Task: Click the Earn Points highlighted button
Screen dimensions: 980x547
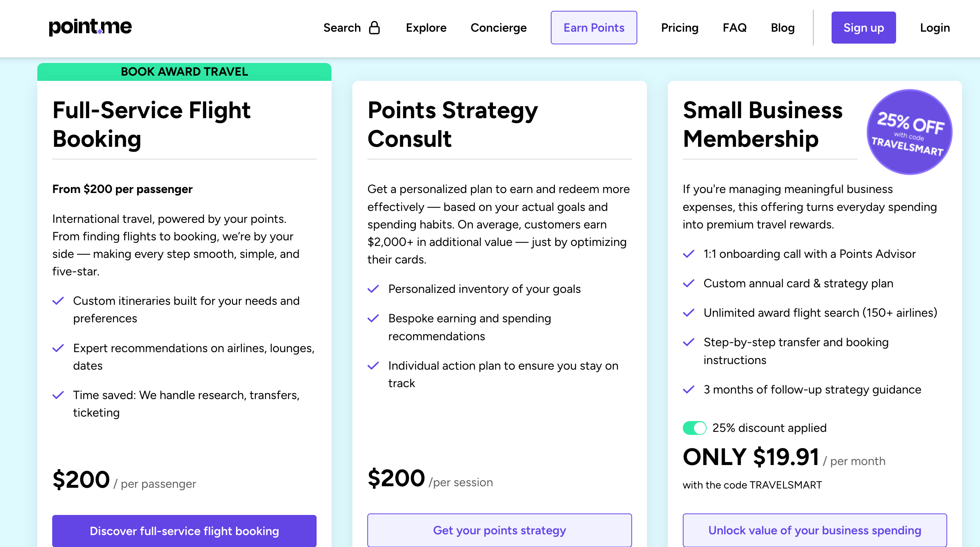Action: [593, 27]
